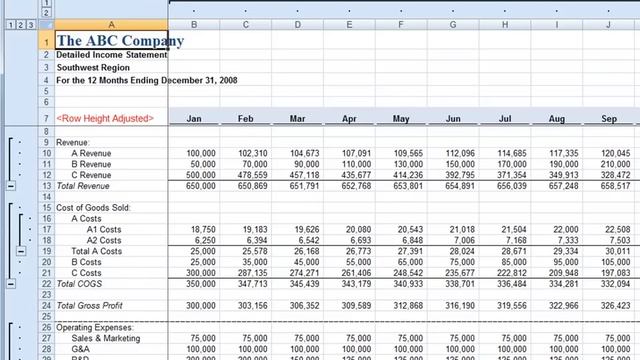Collapse the Total Revenue outline group
The image size is (640, 360).
pos(11,186)
